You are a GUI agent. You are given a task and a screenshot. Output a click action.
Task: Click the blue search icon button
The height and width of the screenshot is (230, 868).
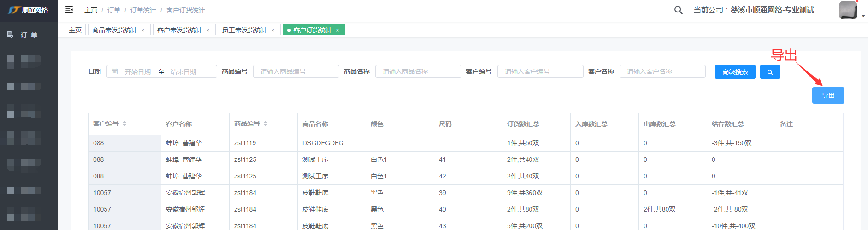(770, 72)
